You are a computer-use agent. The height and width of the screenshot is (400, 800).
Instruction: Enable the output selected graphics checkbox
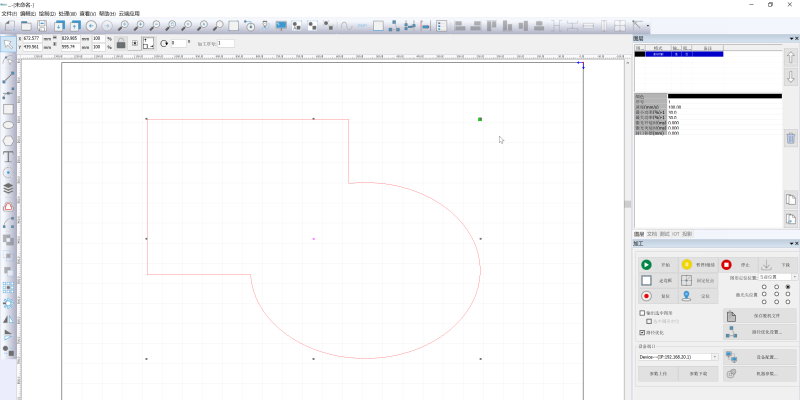coord(642,313)
